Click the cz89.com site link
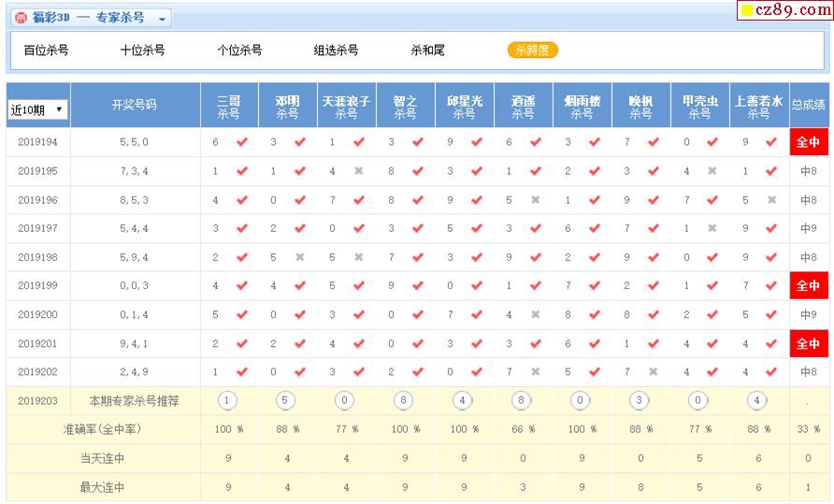 point(784,10)
